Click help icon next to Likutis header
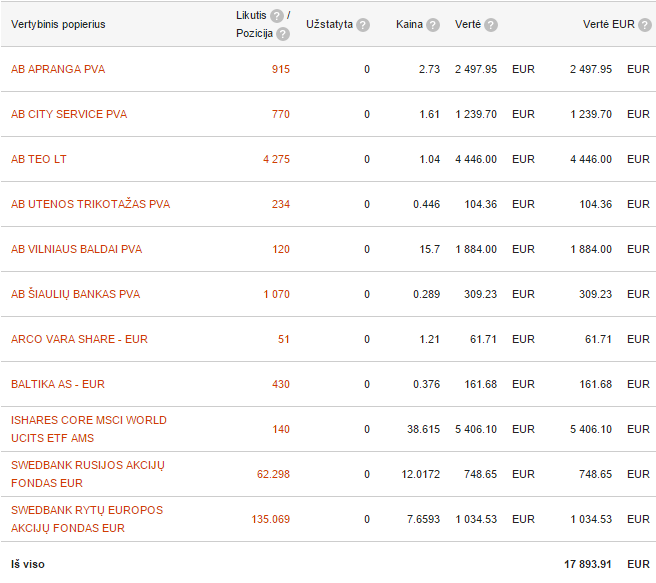 click(x=277, y=16)
